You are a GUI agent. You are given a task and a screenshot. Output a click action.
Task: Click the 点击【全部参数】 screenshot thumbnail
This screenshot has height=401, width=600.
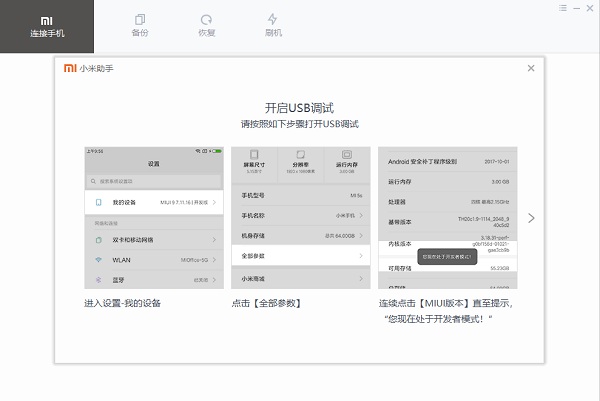(x=301, y=218)
